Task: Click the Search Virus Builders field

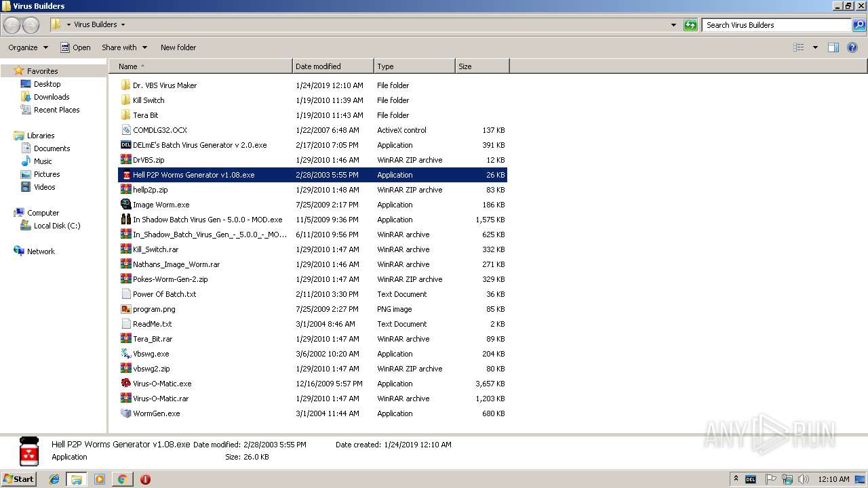Action: 777,25
